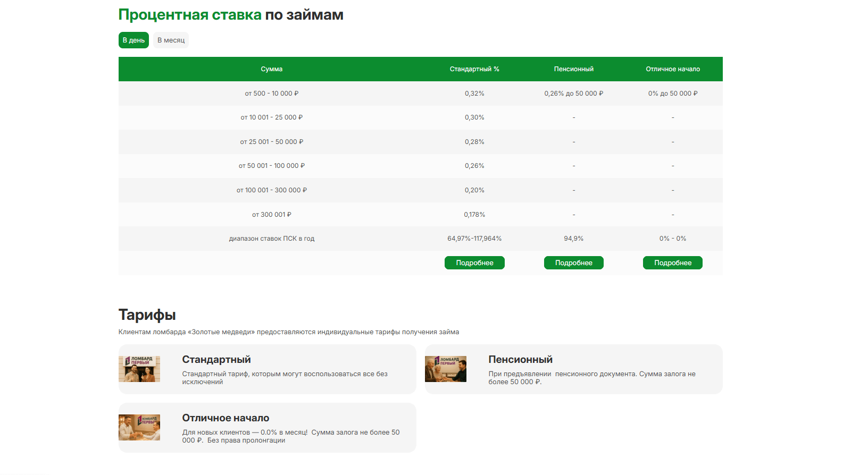
Task: Open the "Пенсионный" tariff card title
Action: pos(520,360)
